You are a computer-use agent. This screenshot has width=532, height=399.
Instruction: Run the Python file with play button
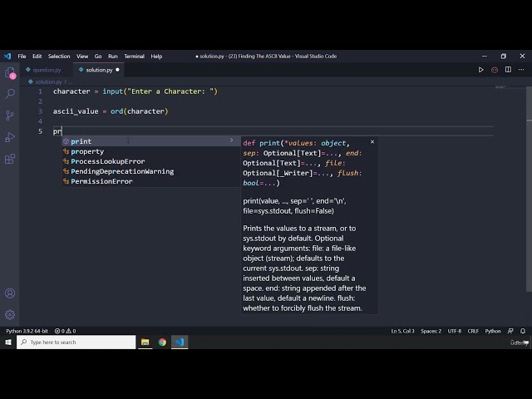(x=480, y=70)
